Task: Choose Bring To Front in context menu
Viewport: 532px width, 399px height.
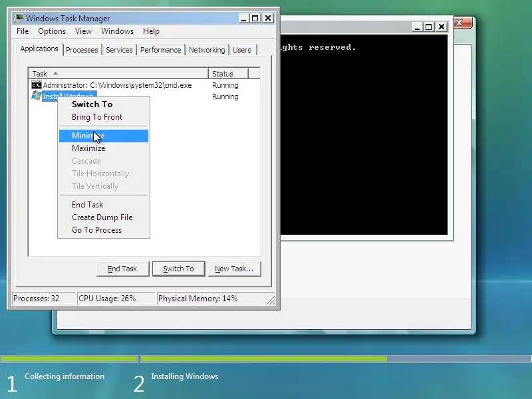Action: click(x=104, y=117)
